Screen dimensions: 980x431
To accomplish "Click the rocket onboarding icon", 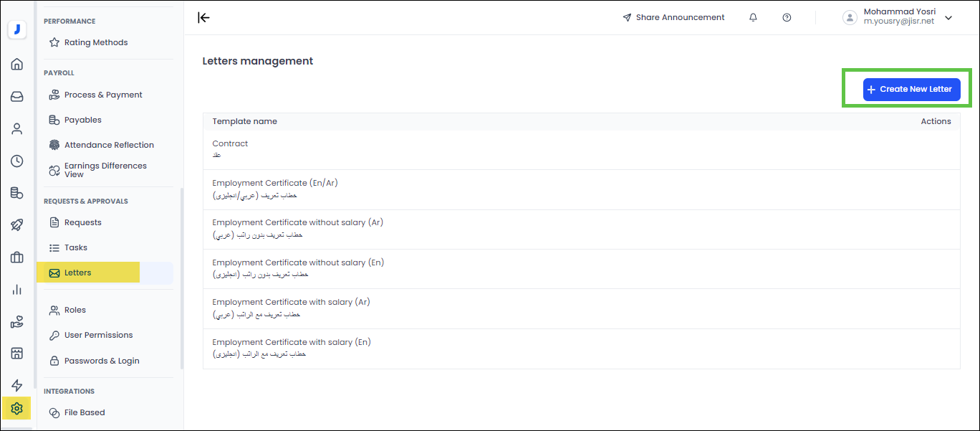I will pyautogui.click(x=16, y=224).
